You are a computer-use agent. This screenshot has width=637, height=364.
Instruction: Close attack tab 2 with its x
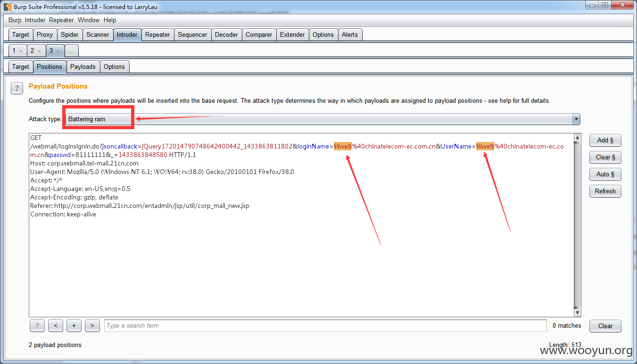tap(39, 51)
